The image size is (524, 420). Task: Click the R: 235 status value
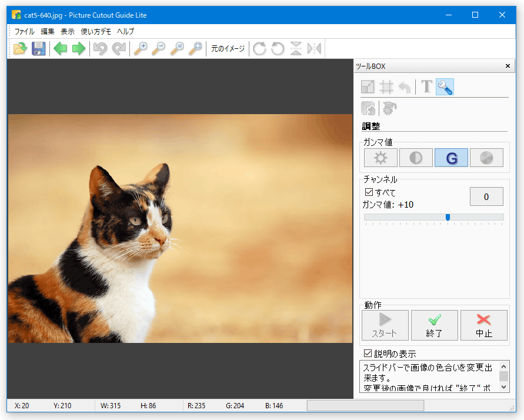coord(196,406)
